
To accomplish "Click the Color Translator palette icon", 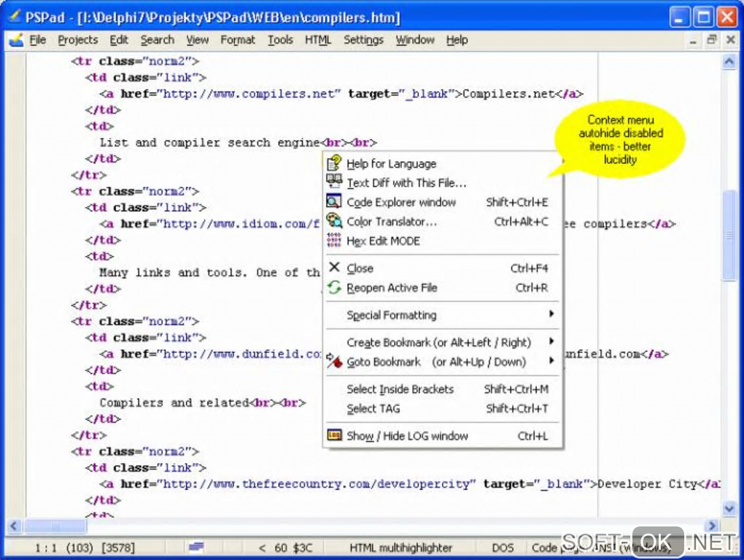I will 334,221.
